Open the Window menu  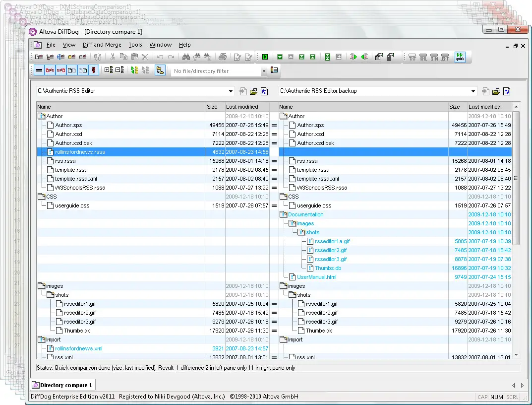point(161,45)
